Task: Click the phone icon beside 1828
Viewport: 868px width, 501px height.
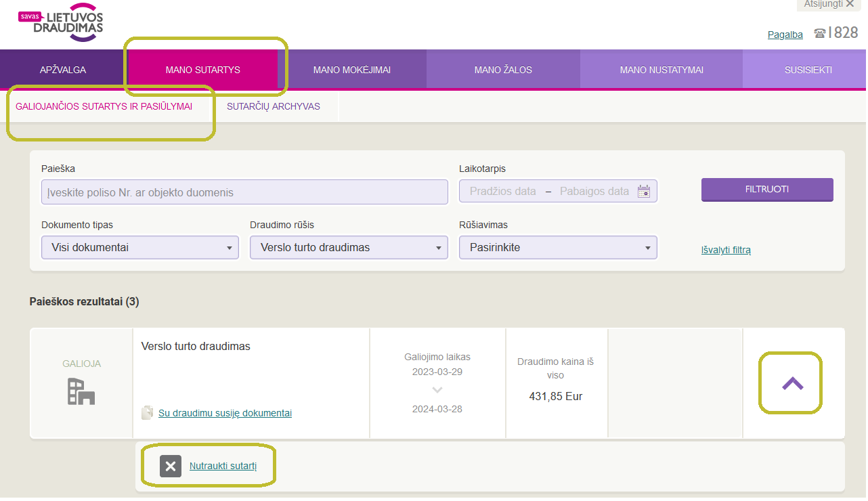Action: (x=820, y=32)
